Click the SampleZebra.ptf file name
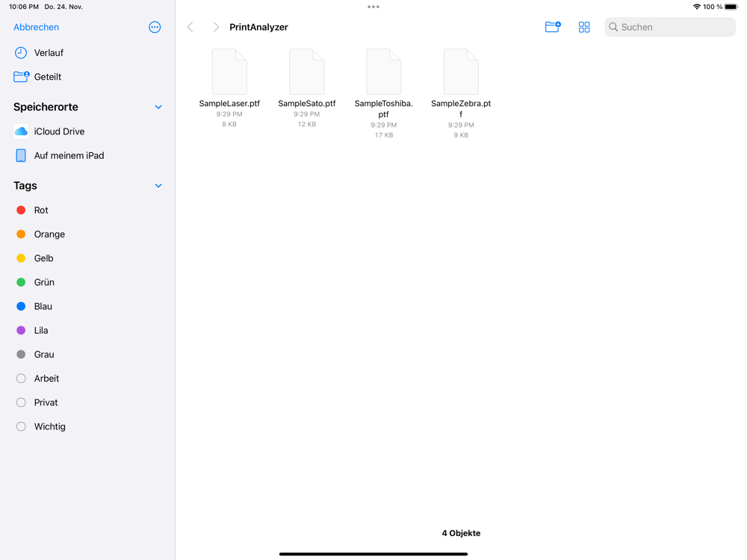The height and width of the screenshot is (560, 747). click(461, 108)
